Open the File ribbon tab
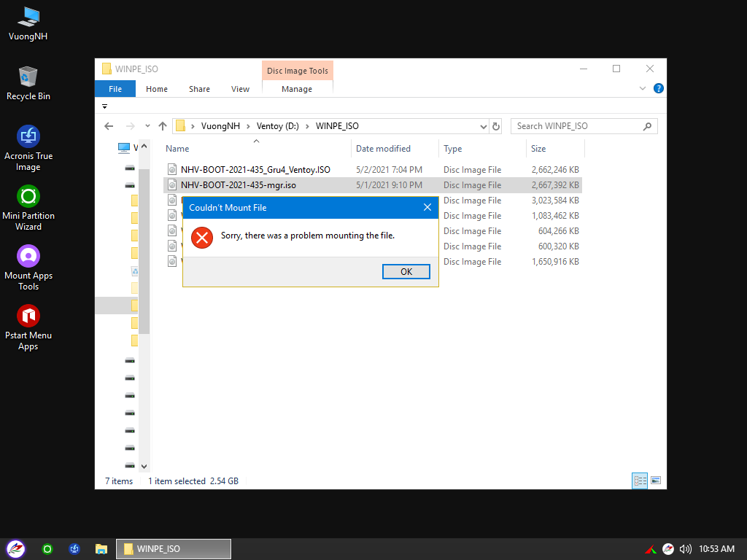The width and height of the screenshot is (747, 560). coord(115,89)
